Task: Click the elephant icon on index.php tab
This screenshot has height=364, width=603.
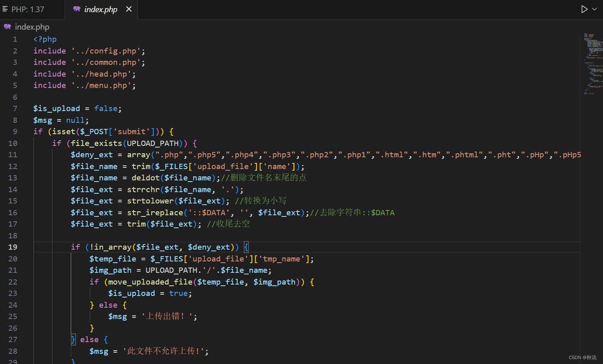Action: click(x=77, y=9)
